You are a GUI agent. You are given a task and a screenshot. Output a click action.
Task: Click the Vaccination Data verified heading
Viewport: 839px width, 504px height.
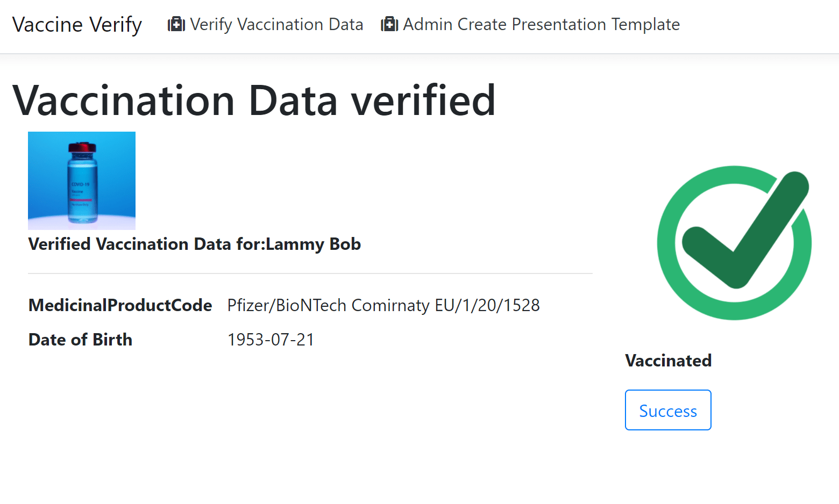(254, 100)
